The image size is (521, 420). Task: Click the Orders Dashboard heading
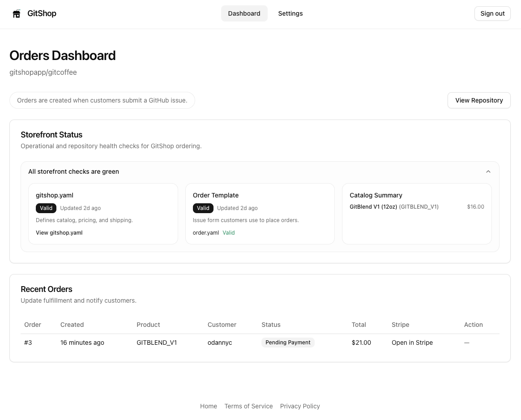62,56
